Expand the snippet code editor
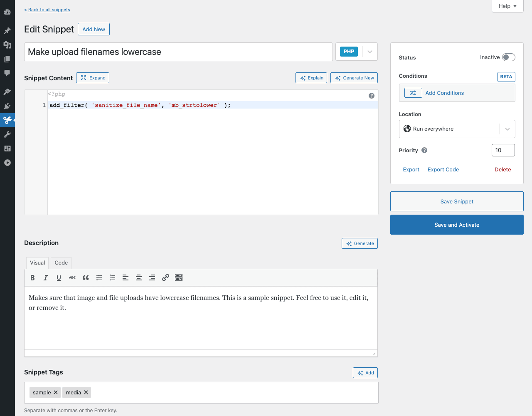Image resolution: width=532 pixels, height=416 pixels. [93, 78]
